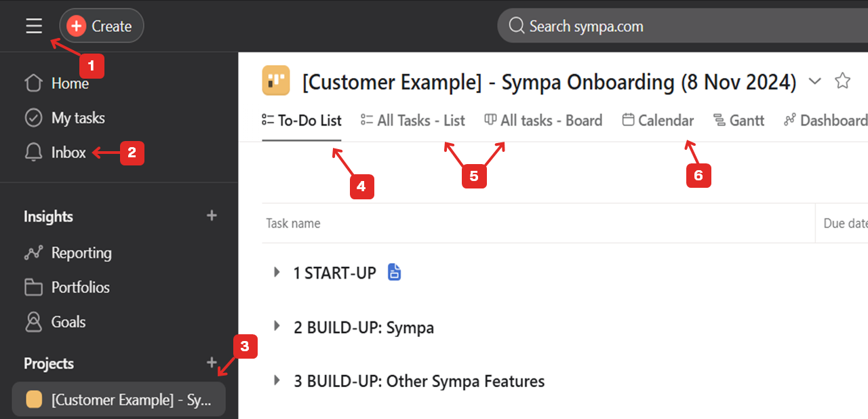Open the project title dropdown chevron

click(815, 81)
